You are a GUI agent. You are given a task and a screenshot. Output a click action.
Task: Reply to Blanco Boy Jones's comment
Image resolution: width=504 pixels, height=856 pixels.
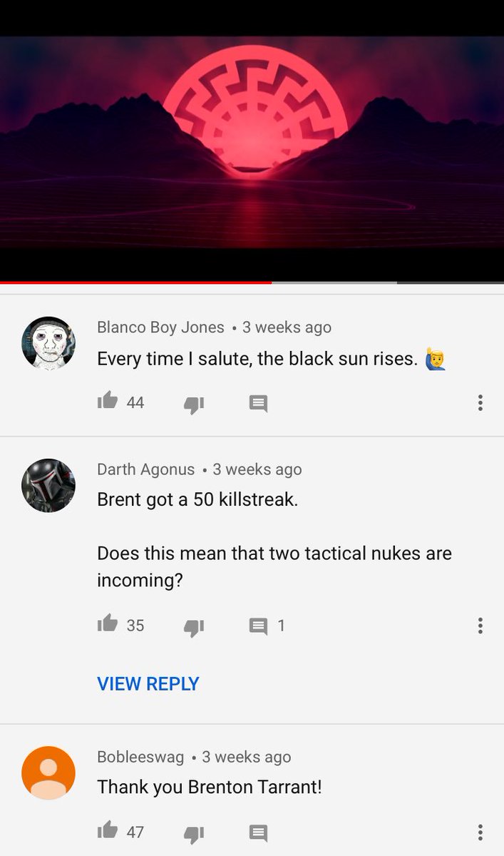tap(258, 404)
